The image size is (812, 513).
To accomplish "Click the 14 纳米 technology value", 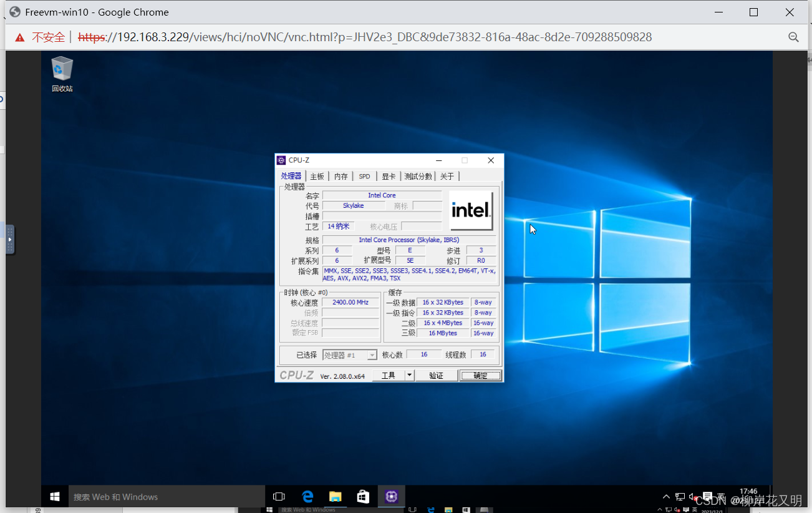I will tap(339, 226).
